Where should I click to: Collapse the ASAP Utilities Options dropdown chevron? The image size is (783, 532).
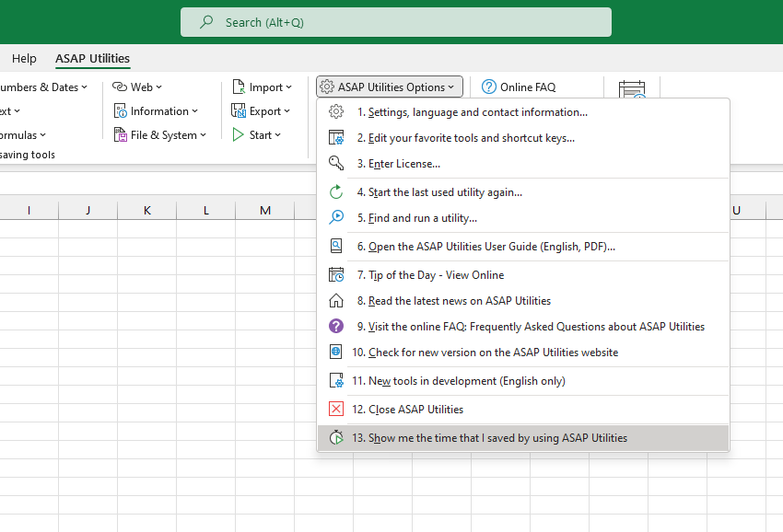(451, 87)
